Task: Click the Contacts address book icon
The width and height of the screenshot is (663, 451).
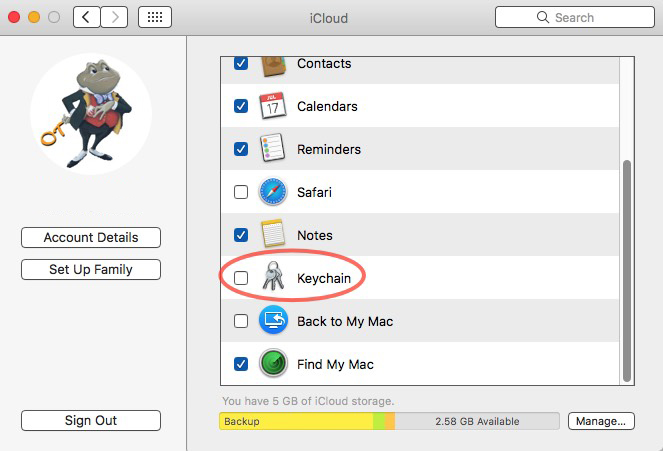Action: [273, 66]
